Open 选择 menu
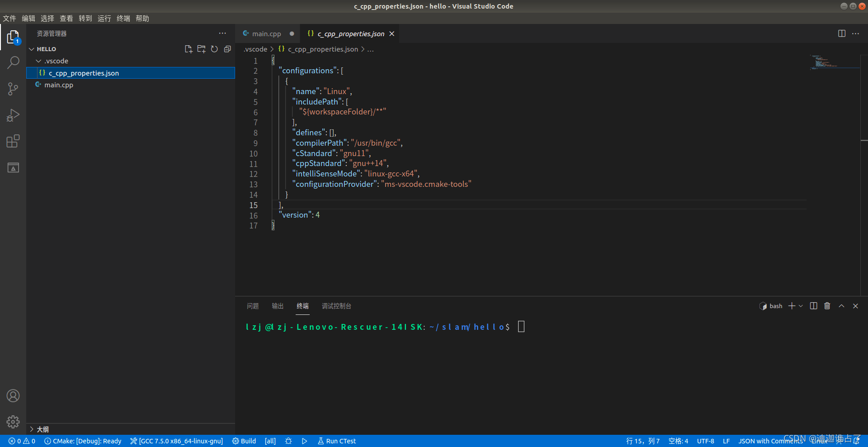This screenshot has width=868, height=447. pyautogui.click(x=47, y=18)
